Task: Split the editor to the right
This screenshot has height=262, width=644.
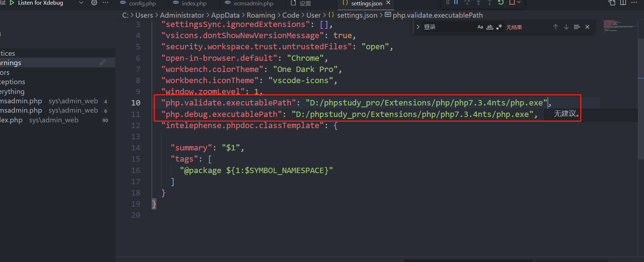Action: pyautogui.click(x=623, y=3)
